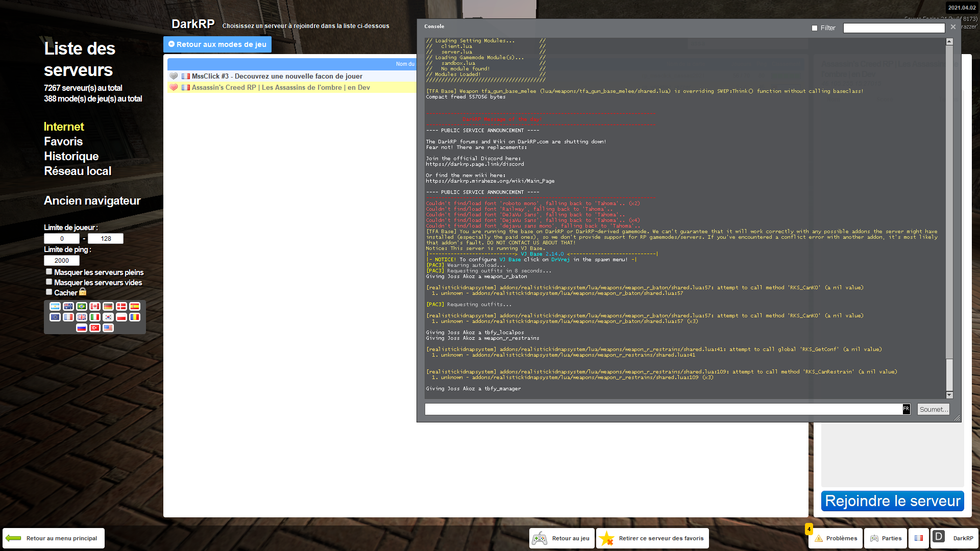Click Rejoindre le serveur button
Viewport: 980px width, 551px height.
pos(893,501)
